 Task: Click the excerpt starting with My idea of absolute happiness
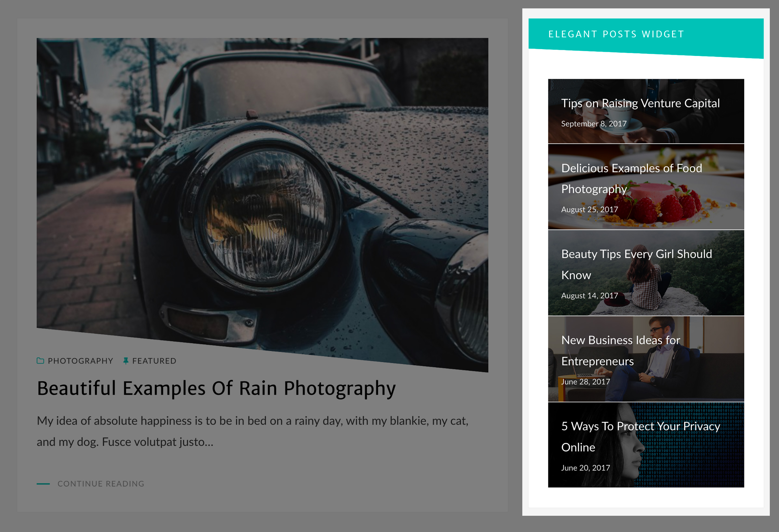252,431
